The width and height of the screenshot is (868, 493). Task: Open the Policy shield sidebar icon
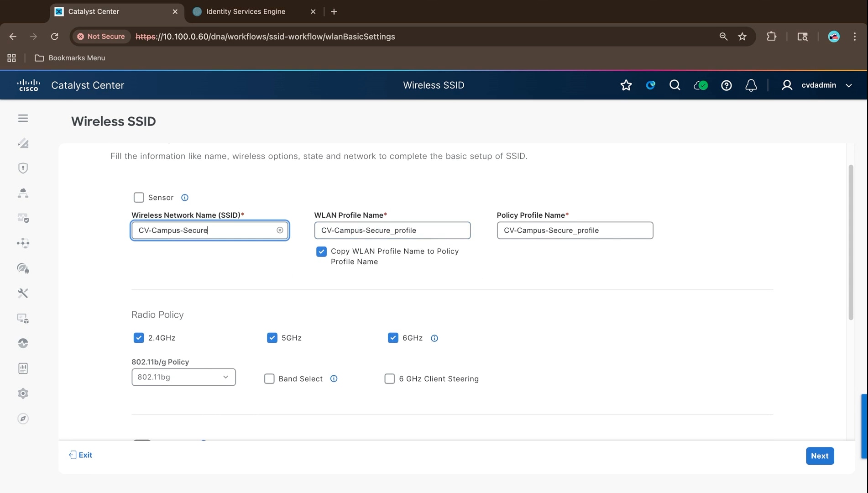pos(23,168)
